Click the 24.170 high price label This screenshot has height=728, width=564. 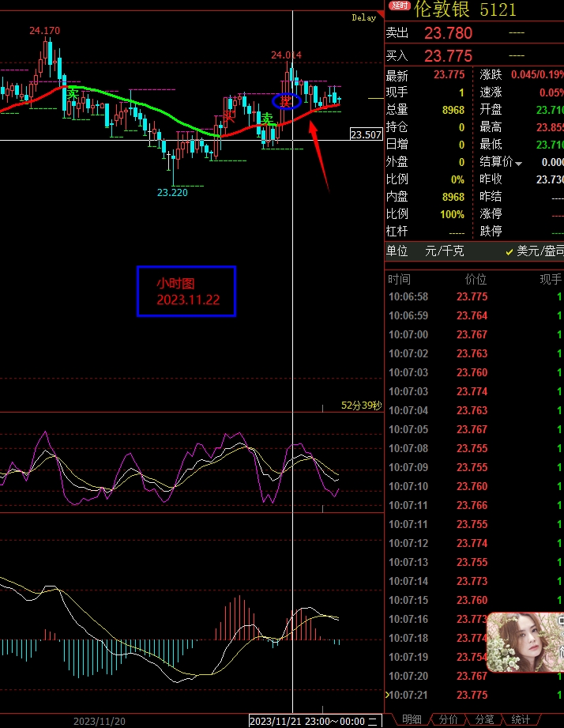[44, 30]
